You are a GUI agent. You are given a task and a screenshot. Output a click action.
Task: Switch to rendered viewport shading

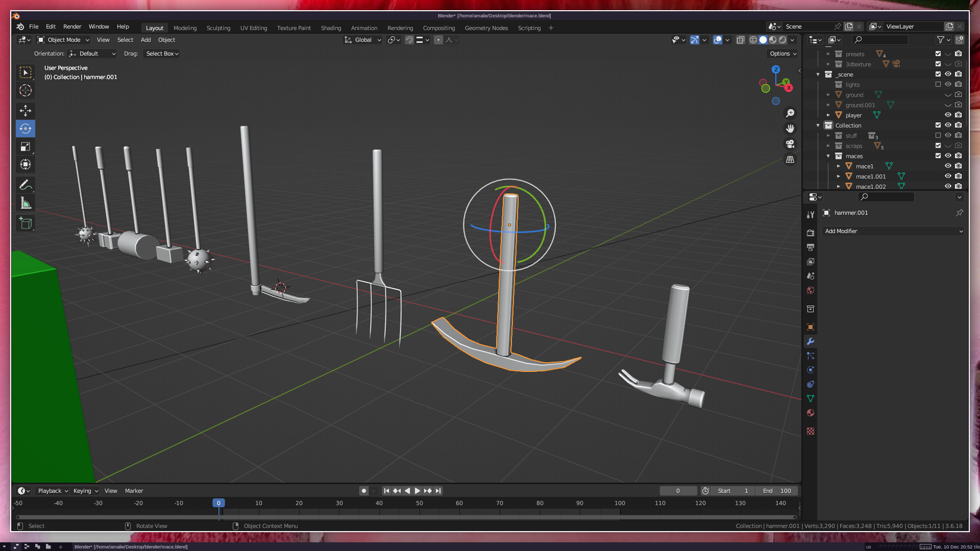coord(782,40)
